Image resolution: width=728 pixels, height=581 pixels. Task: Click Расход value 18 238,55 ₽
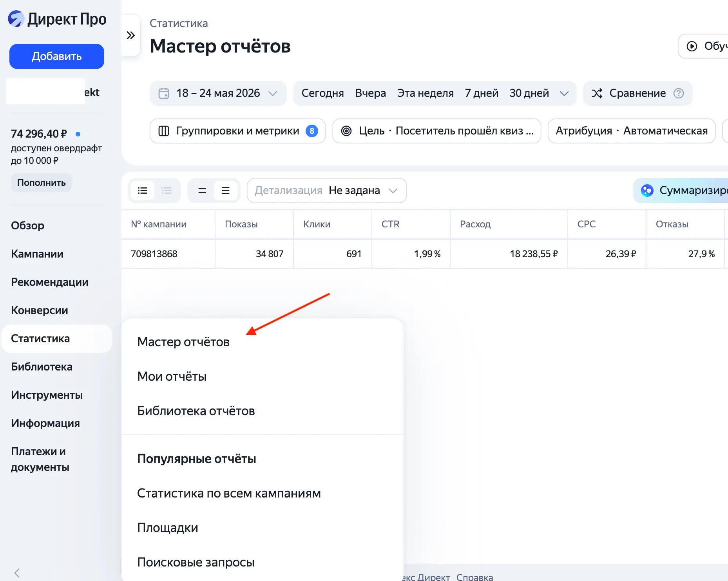[534, 254]
